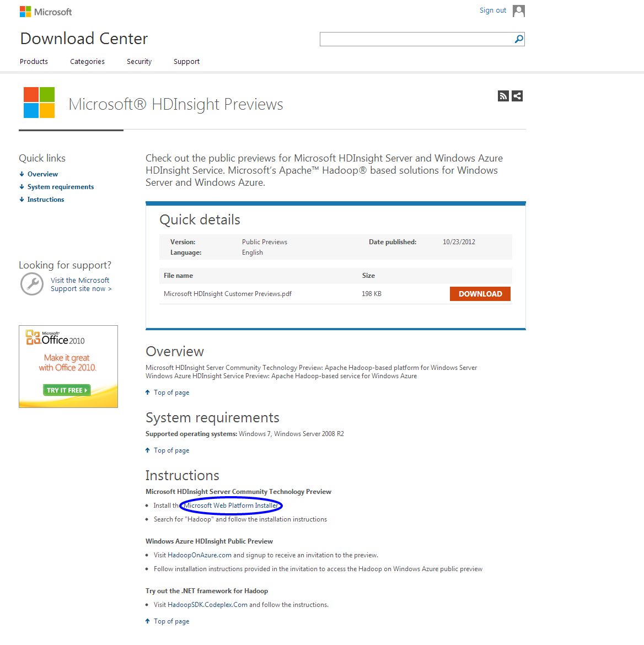Screen dimensions: 644x645
Task: Jump to System requirements quick link
Action: click(61, 187)
